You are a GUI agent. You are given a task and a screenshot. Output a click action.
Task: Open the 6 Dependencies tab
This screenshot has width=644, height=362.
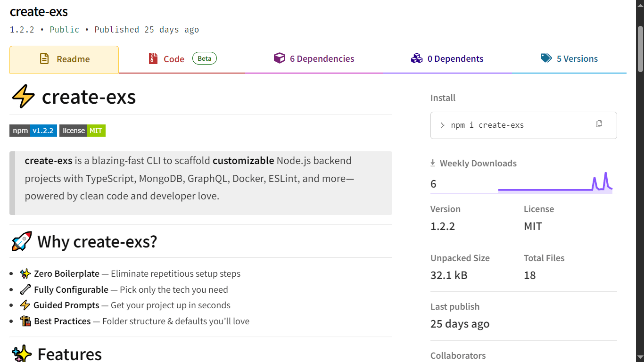(x=314, y=59)
